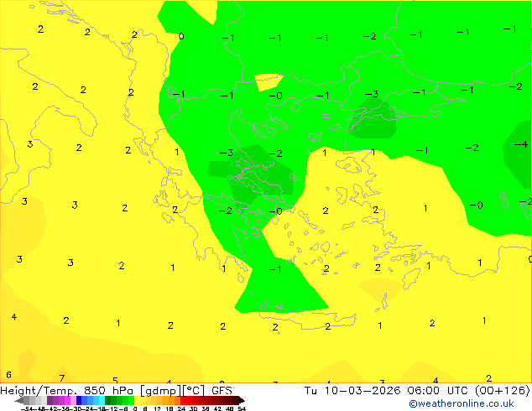This screenshot has width=532, height=411.
Task: Click the '54' legend scale label
Action: click(242, 408)
